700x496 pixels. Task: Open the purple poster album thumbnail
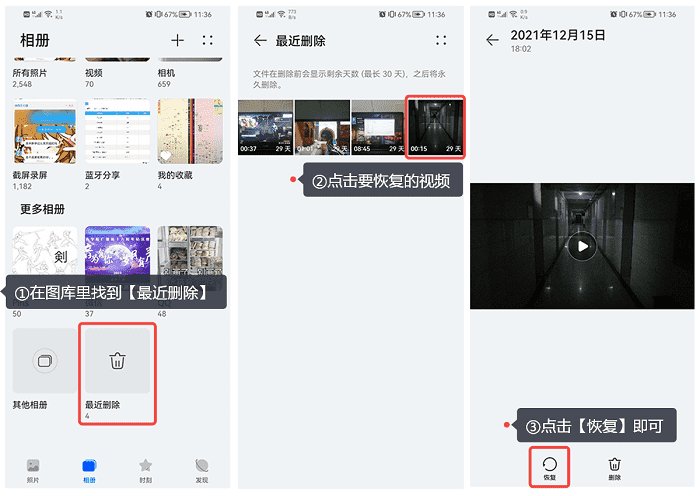pos(117,250)
